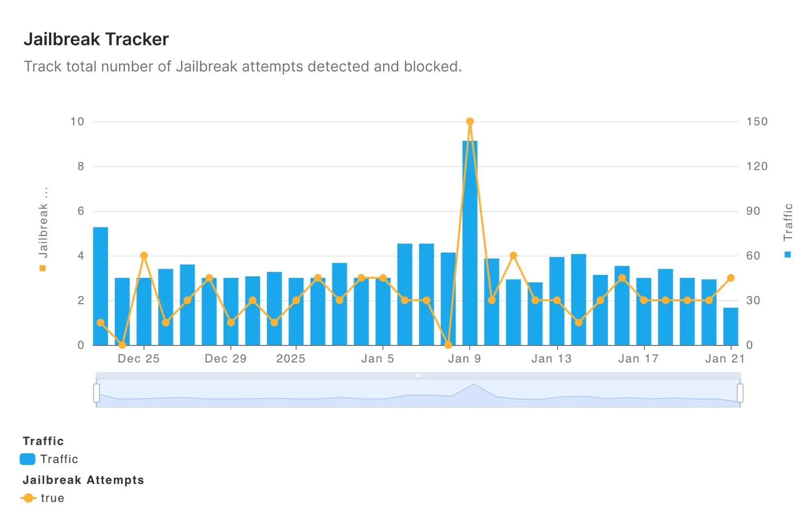The image size is (811, 532).
Task: Click the tallest traffic bar at Jan 9
Action: pos(470,243)
